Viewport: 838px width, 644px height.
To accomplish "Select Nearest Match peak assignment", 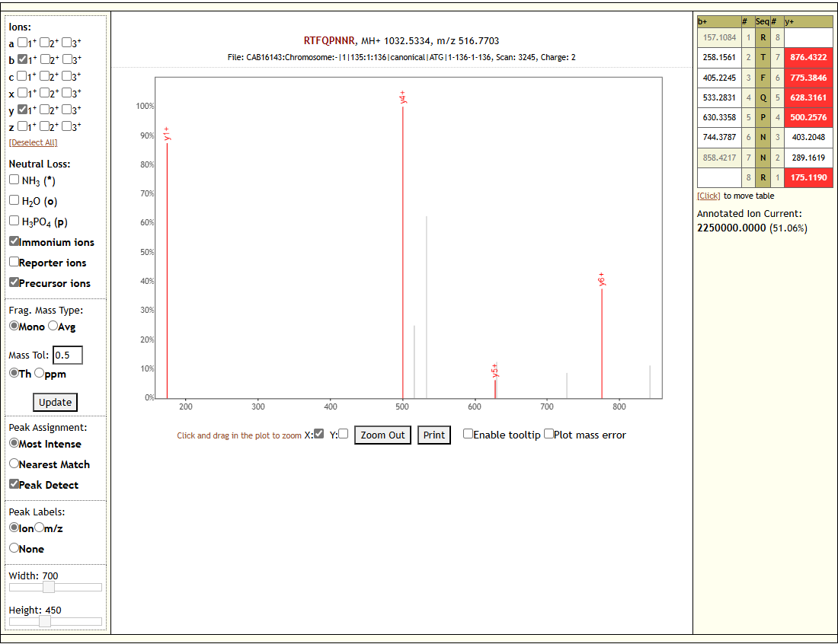I will [x=14, y=464].
